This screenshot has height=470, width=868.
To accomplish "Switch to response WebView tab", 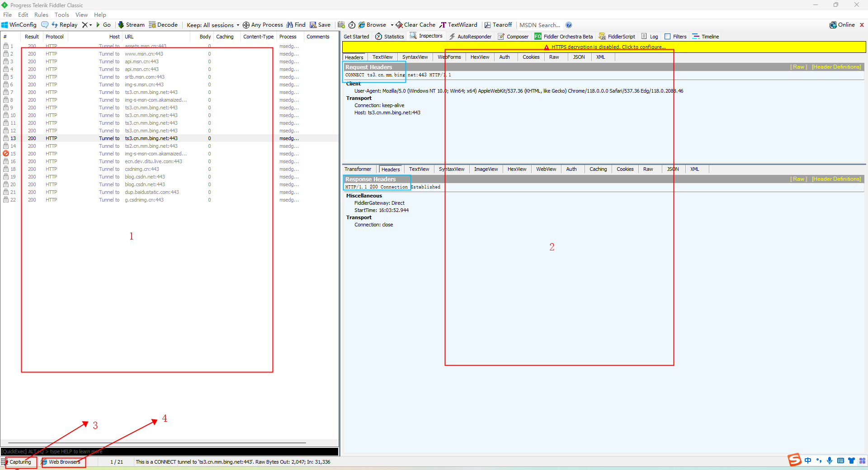I will (546, 169).
